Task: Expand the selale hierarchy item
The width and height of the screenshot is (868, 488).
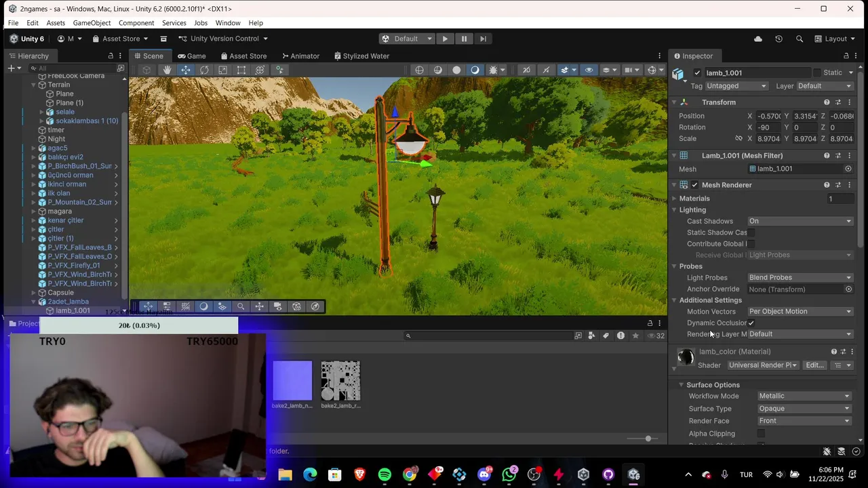Action: (41, 112)
